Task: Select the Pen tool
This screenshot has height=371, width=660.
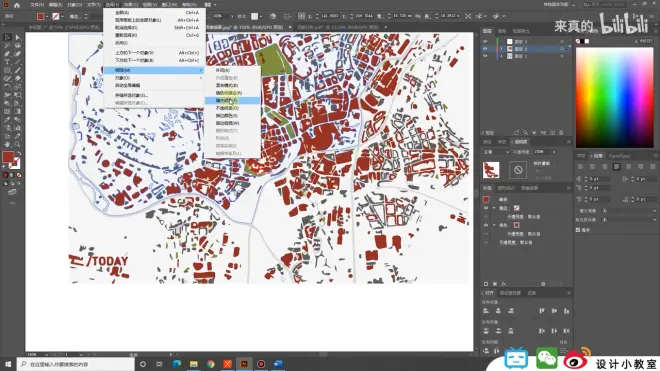Action: tap(7, 54)
